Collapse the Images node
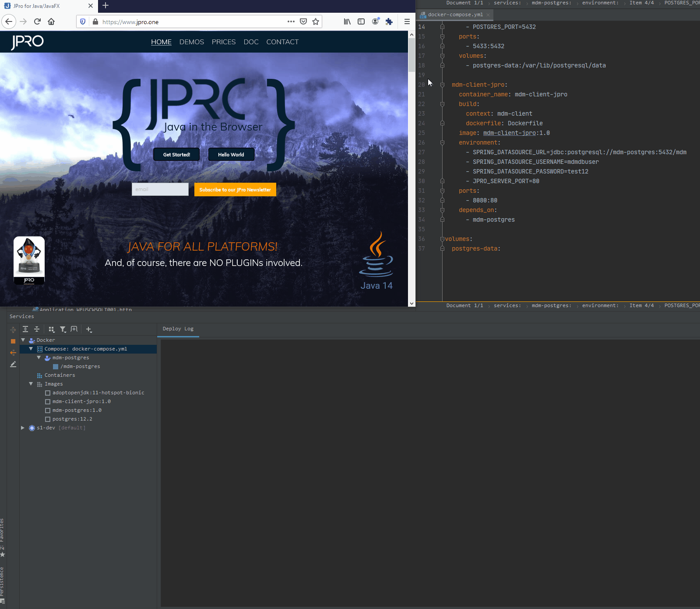The image size is (700, 609). (31, 384)
